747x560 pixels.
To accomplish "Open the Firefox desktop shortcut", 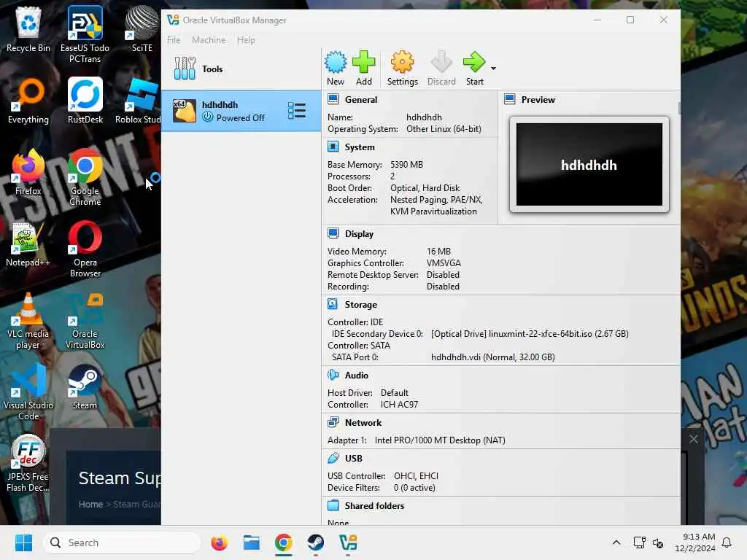I will click(x=28, y=172).
